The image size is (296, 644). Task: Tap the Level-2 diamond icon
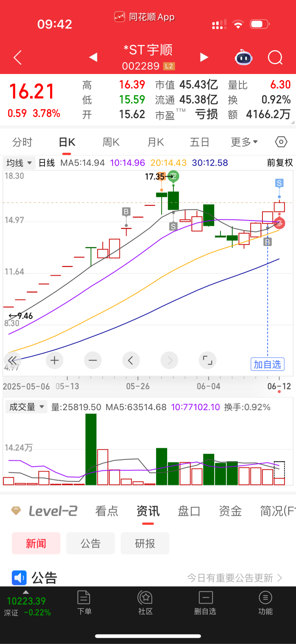tap(16, 511)
